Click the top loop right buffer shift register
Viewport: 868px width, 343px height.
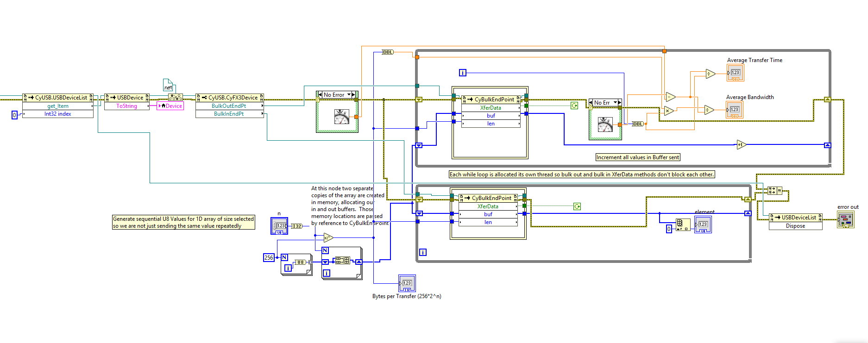point(828,145)
